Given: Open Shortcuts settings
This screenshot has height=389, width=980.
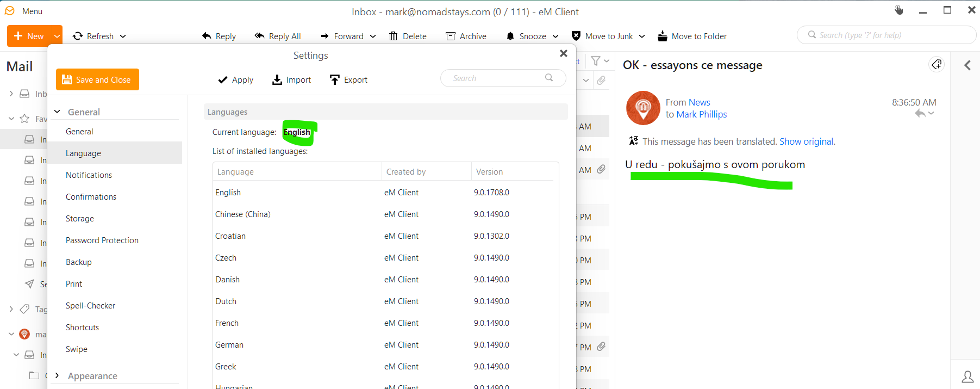Looking at the screenshot, I should tap(82, 328).
